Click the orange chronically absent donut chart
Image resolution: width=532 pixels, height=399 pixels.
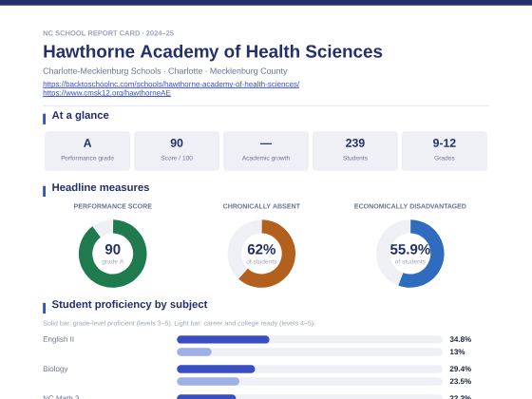(x=261, y=254)
